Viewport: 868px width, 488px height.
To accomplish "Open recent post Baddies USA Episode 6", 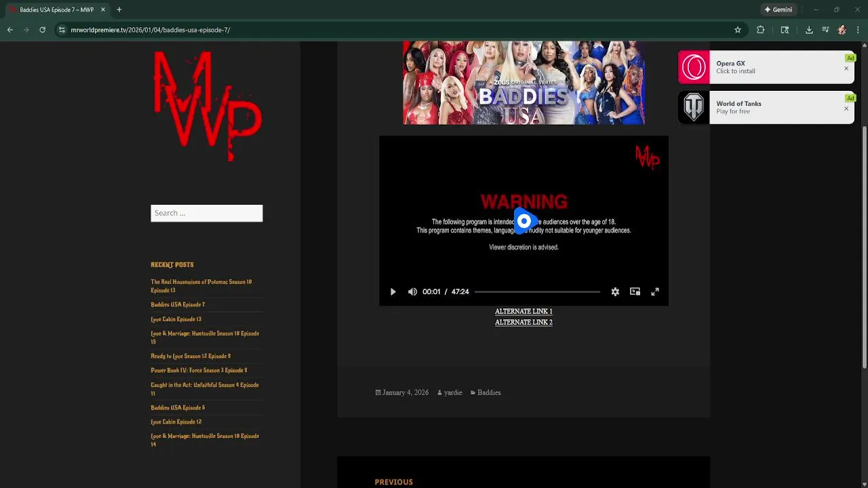I will (x=178, y=407).
